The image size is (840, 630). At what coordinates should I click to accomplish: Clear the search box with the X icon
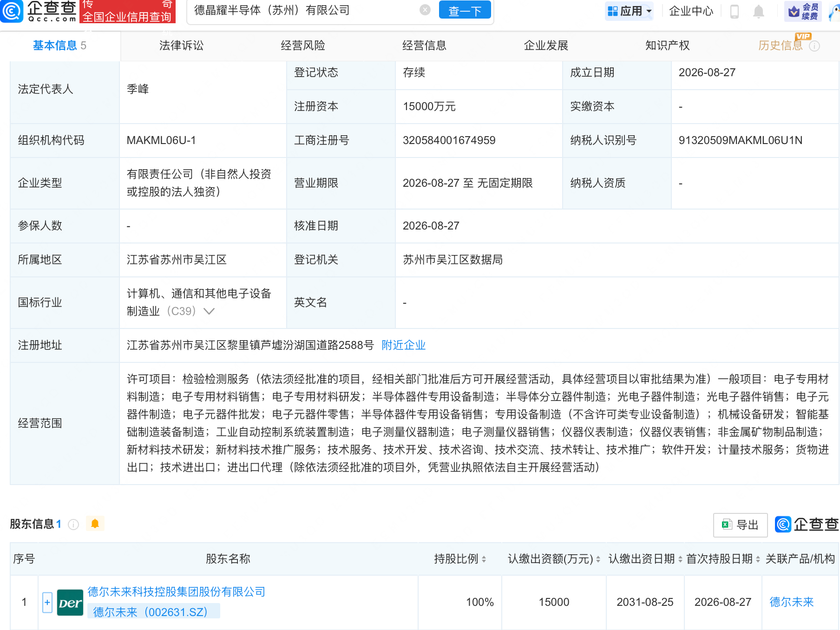click(x=425, y=10)
